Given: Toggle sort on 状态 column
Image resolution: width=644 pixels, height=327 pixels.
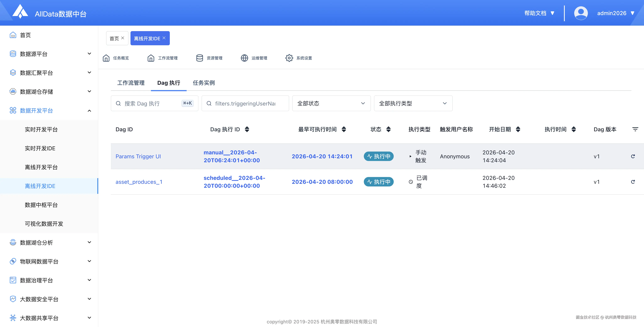Looking at the screenshot, I should coord(388,129).
